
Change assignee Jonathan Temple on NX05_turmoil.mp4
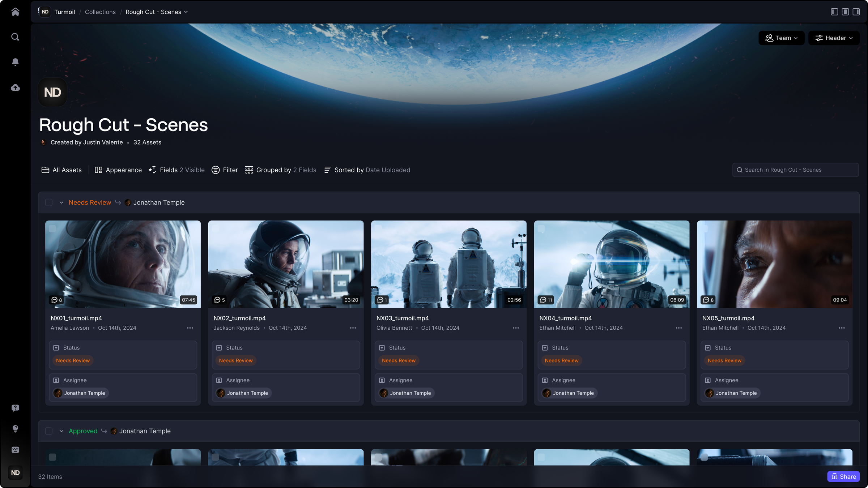pos(732,393)
